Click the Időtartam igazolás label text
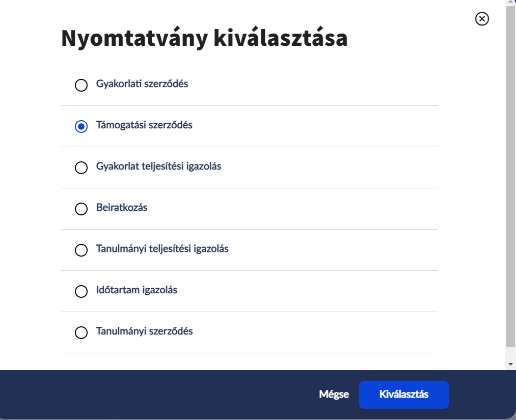The image size is (516, 420). [137, 290]
